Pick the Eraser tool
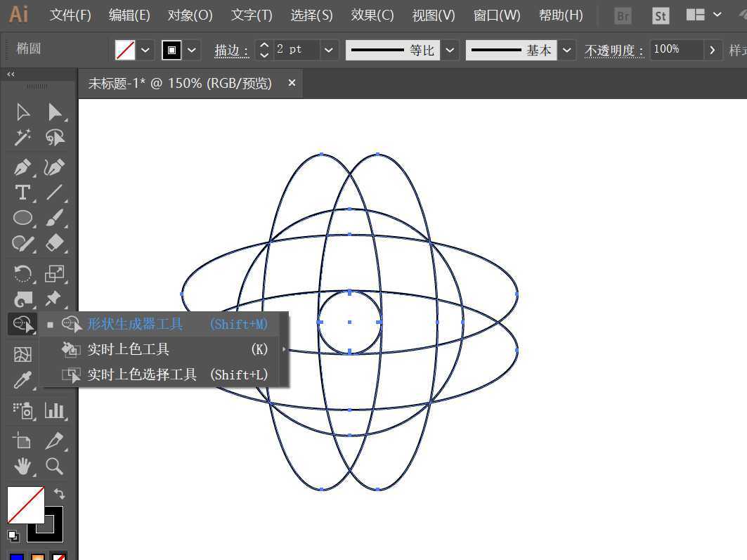Image resolution: width=747 pixels, height=560 pixels. tap(56, 243)
